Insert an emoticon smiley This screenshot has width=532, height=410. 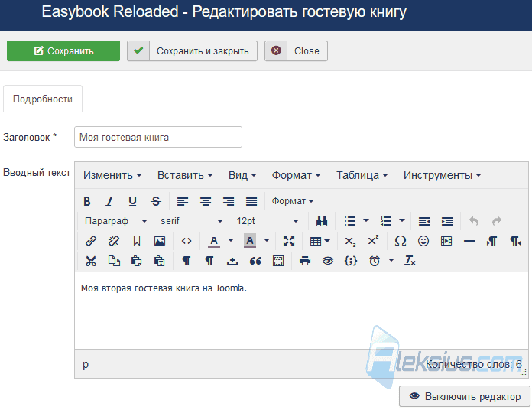click(423, 241)
